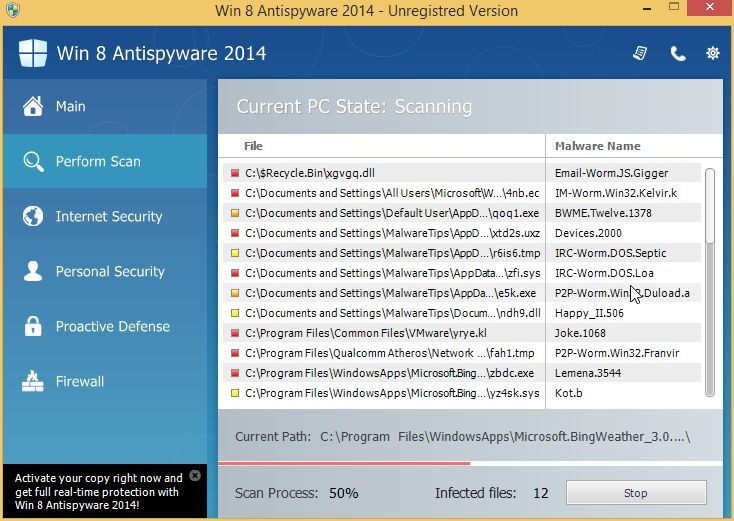Select Happy_II.506 malware entry

coord(589,313)
